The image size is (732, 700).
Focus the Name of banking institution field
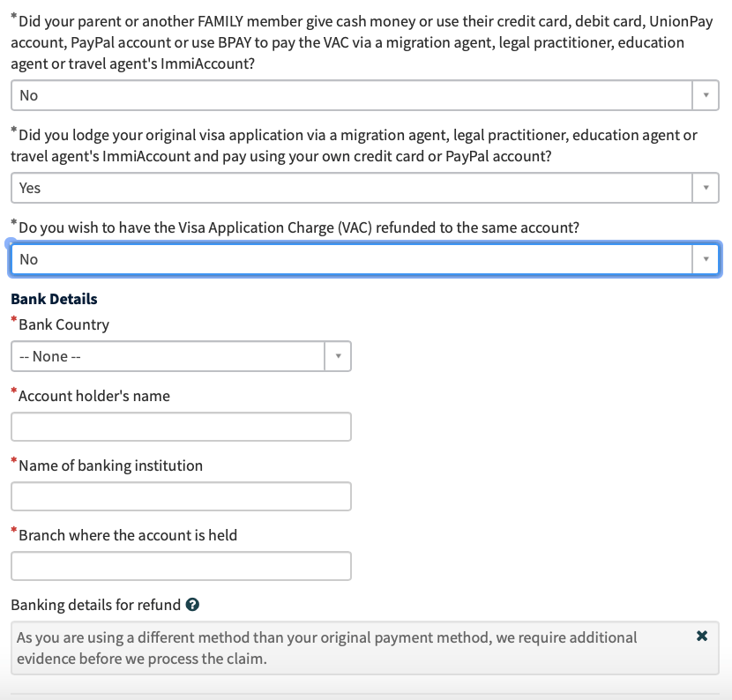pyautogui.click(x=181, y=496)
